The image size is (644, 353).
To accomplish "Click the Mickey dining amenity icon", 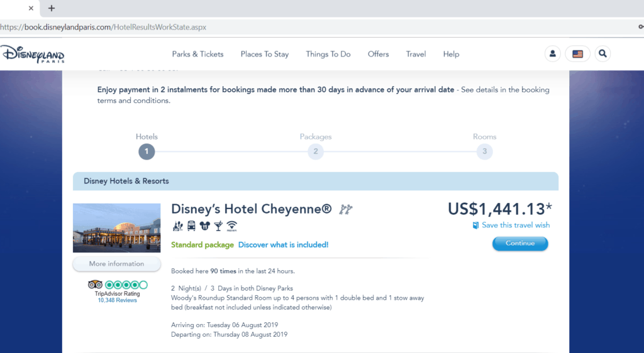I will tap(204, 225).
